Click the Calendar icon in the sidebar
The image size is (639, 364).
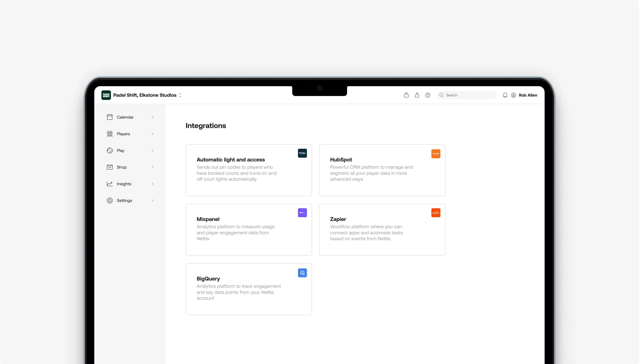click(110, 117)
